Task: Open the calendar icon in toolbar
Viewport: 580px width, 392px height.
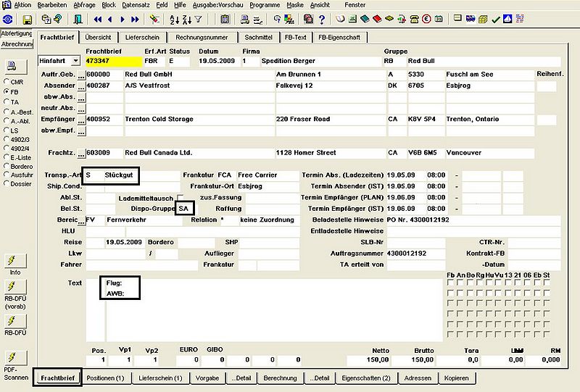Action: (439, 19)
